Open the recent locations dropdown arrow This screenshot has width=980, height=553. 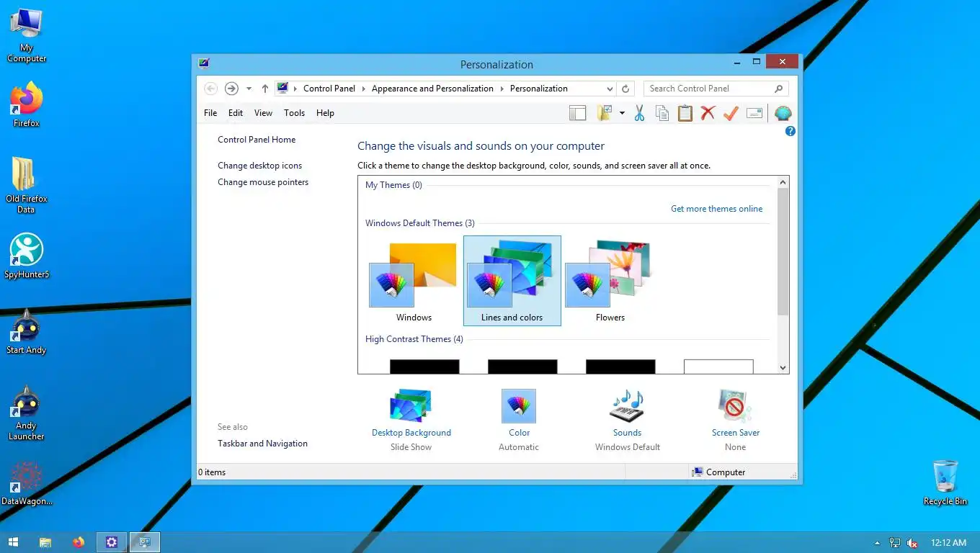click(x=249, y=89)
